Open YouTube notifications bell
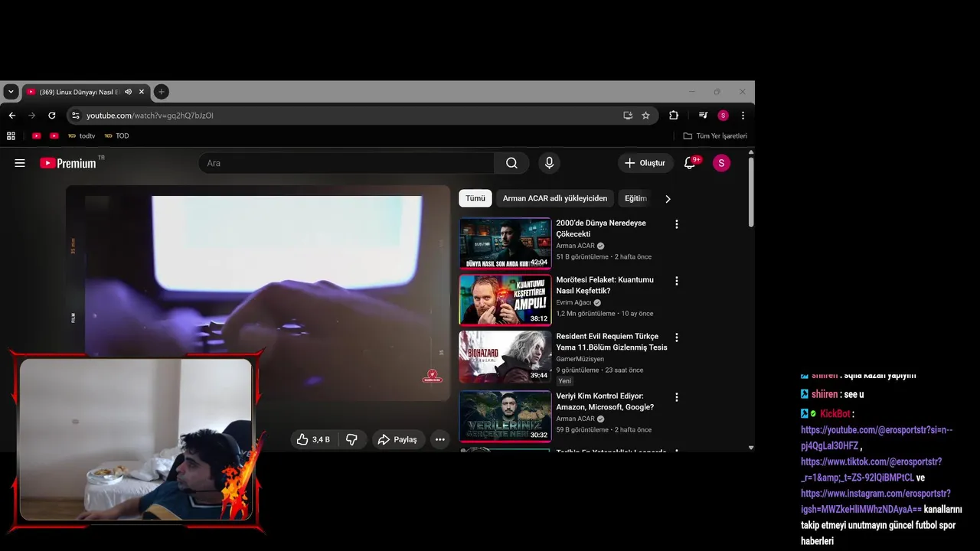 690,163
